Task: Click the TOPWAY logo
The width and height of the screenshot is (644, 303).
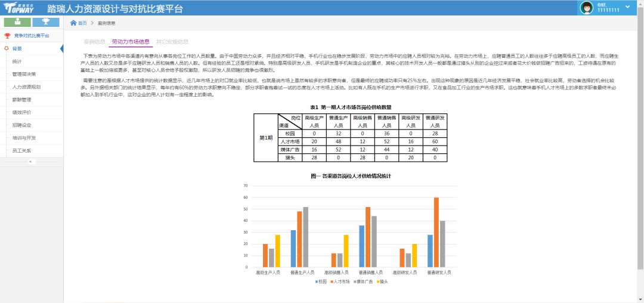Action: 20,8
